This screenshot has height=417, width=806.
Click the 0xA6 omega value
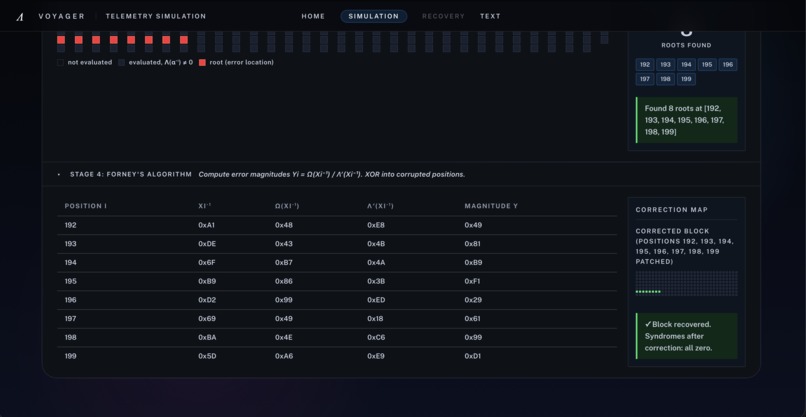point(284,356)
